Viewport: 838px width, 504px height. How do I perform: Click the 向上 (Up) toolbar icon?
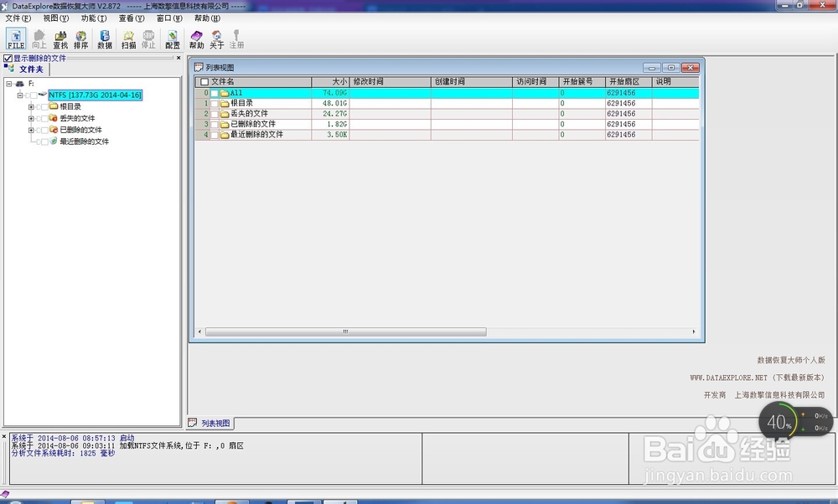pyautogui.click(x=39, y=39)
